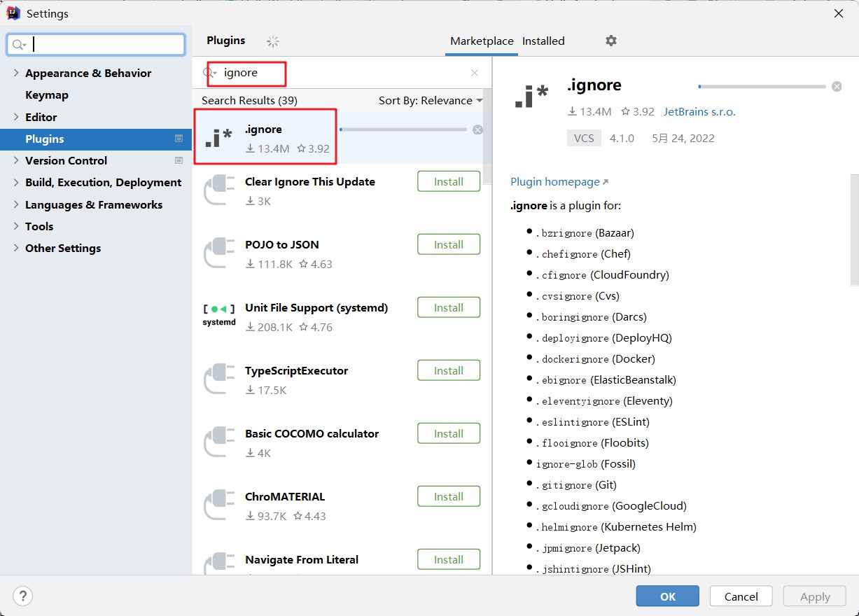Expand Languages & Frameworks node
The height and width of the screenshot is (616, 859).
point(16,204)
